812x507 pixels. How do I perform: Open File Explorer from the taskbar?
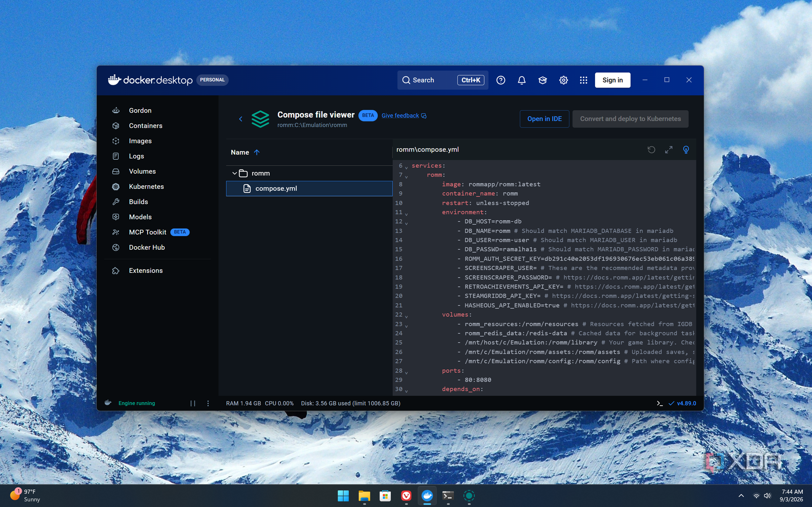tap(364, 496)
